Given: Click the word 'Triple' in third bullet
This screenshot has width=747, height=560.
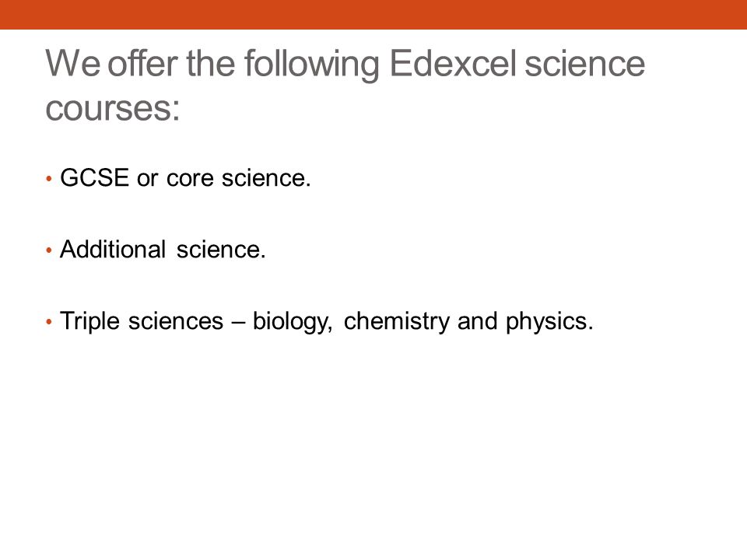Looking at the screenshot, I should click(x=89, y=322).
